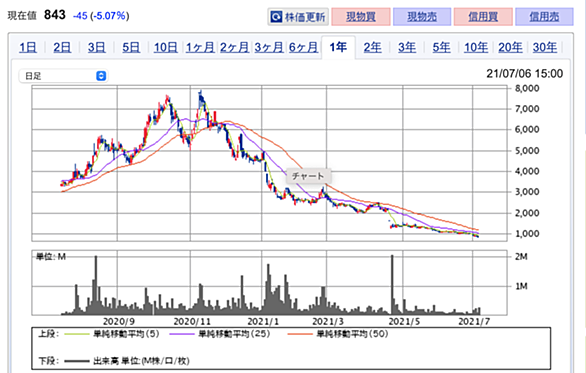
Task: Click the チャート tooltip label
Action: [x=308, y=176]
